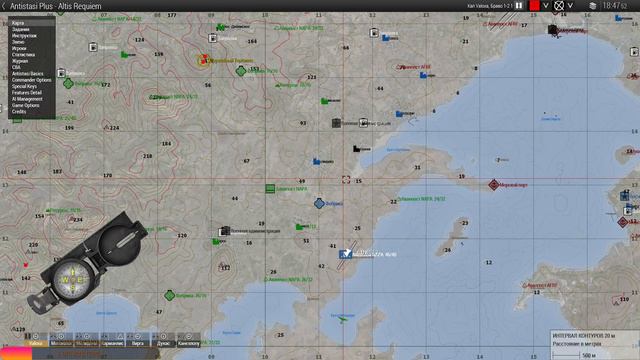Open the Карта entry in the map menu
640x360 pixels.
(x=31, y=23)
